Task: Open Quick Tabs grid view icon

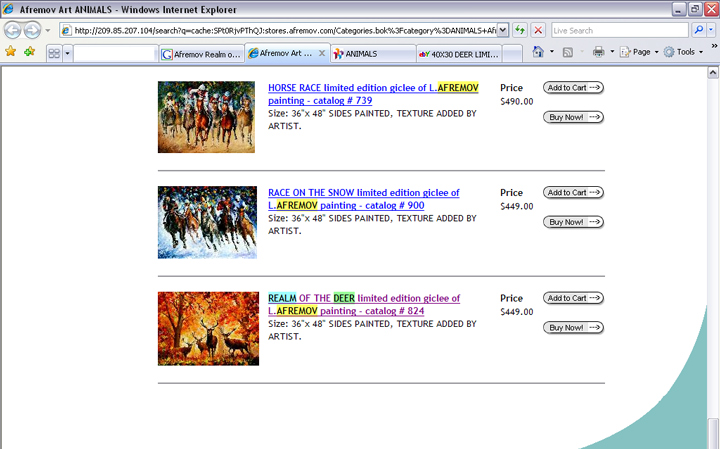Action: pyautogui.click(x=54, y=53)
